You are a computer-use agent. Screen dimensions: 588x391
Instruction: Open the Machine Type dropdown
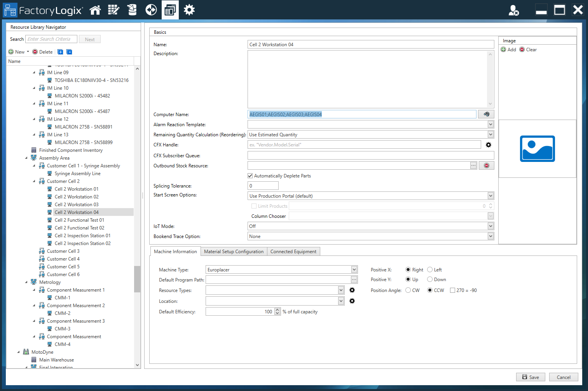[x=354, y=270]
